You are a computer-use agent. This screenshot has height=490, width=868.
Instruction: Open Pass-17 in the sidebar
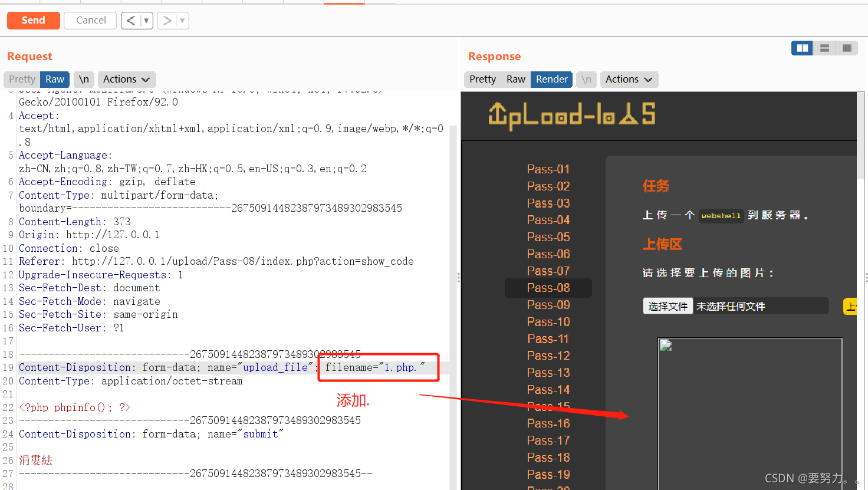tap(548, 440)
